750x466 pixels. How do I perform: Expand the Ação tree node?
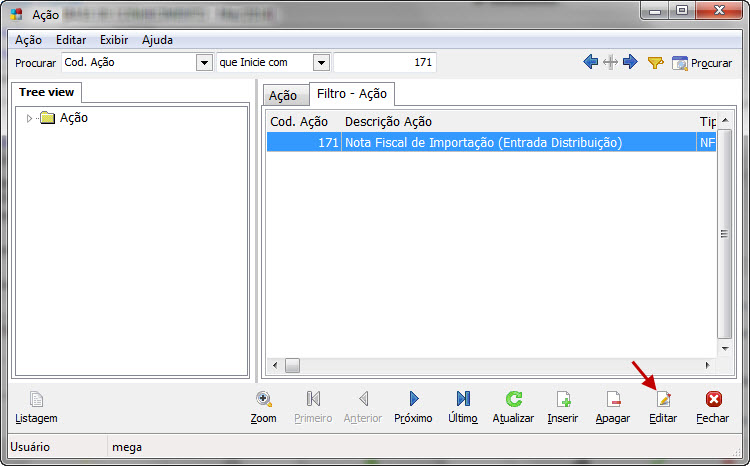pyautogui.click(x=30, y=119)
